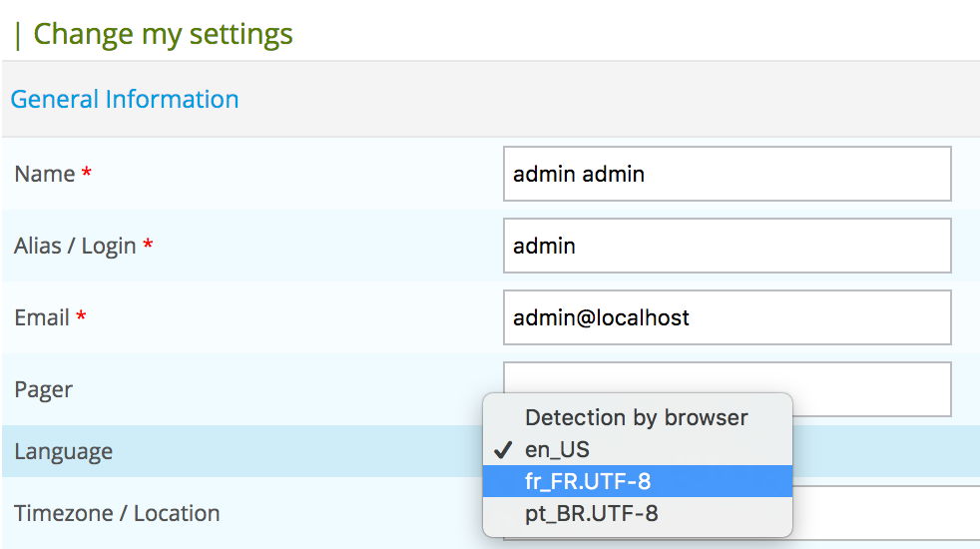Viewport: 980px width, 549px height.
Task: Click the Email field with admin@localhost
Action: (727, 317)
